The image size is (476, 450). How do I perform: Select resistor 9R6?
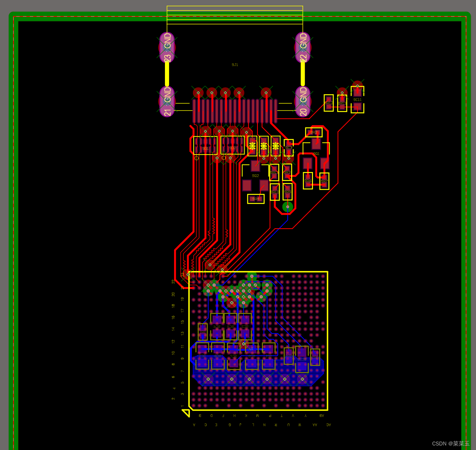[308, 181]
